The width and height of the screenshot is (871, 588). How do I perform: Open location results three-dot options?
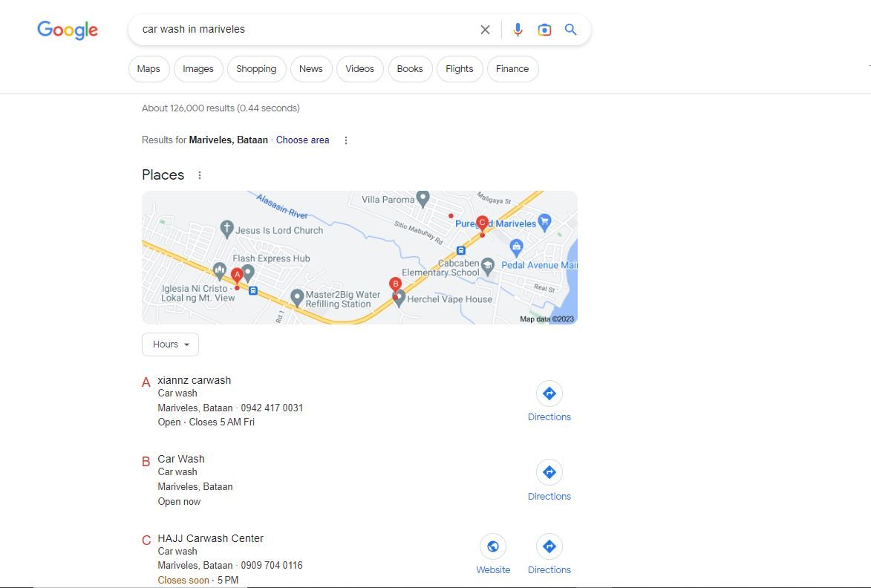click(345, 140)
